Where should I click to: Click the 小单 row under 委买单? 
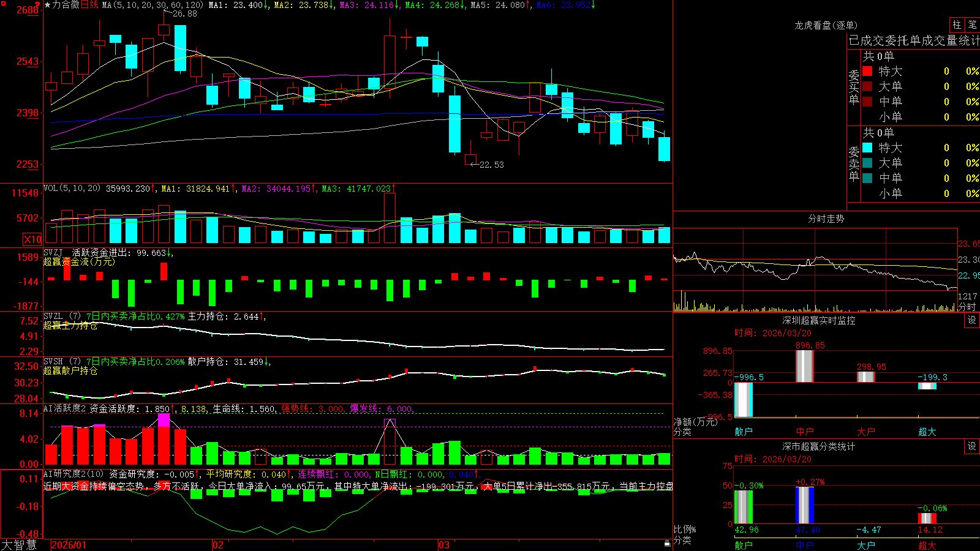(921, 117)
